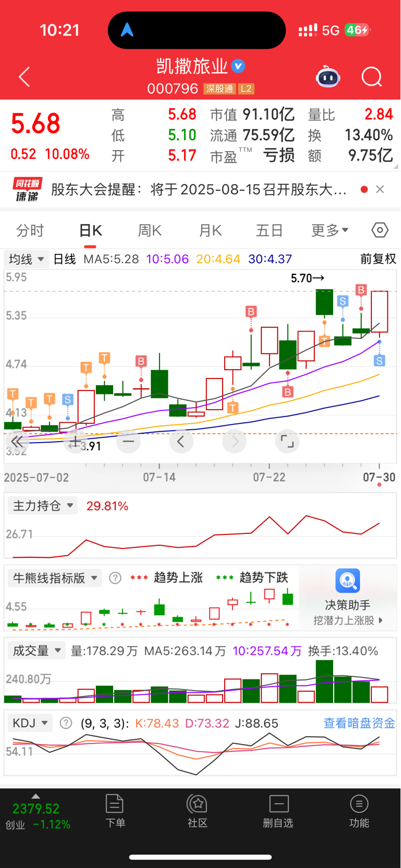Open 成交量 indicator dropdown
This screenshot has width=401, height=868.
[x=37, y=651]
